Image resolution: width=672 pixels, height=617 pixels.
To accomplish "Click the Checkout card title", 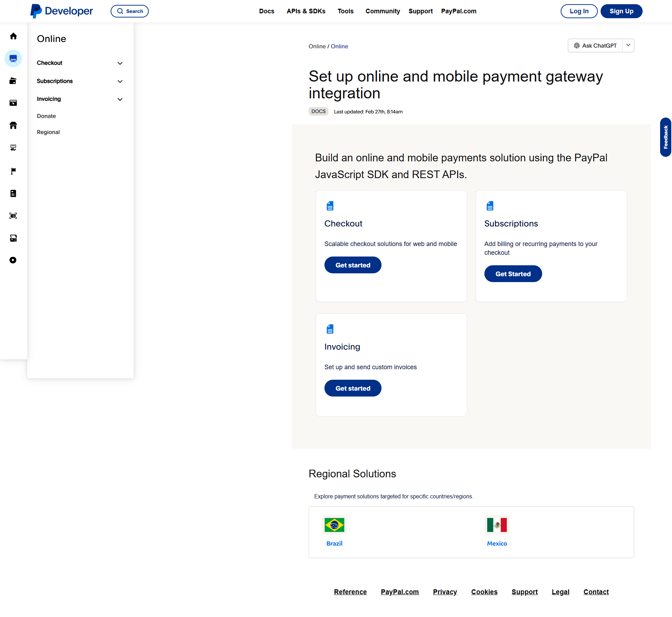I will [x=343, y=224].
